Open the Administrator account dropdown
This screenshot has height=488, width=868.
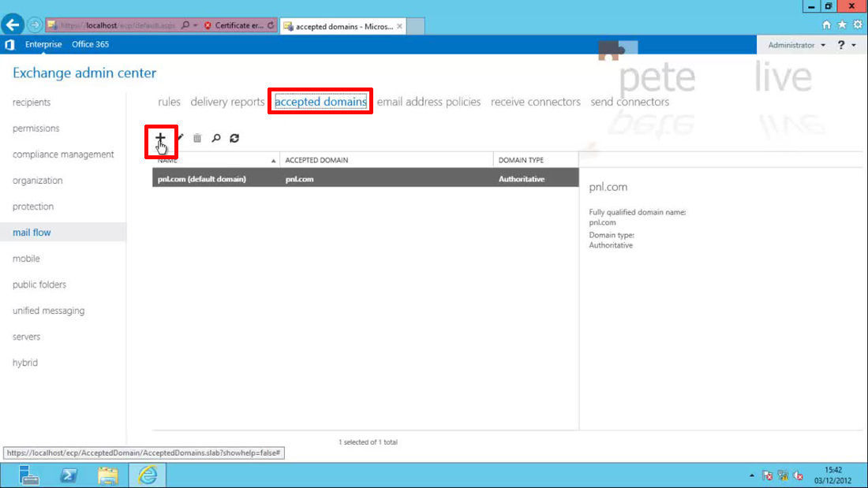(x=796, y=45)
